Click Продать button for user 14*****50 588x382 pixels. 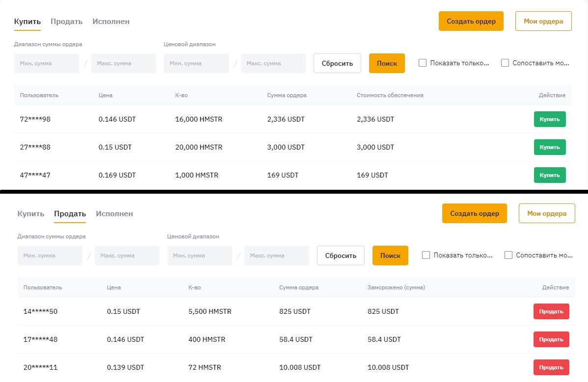tap(551, 311)
